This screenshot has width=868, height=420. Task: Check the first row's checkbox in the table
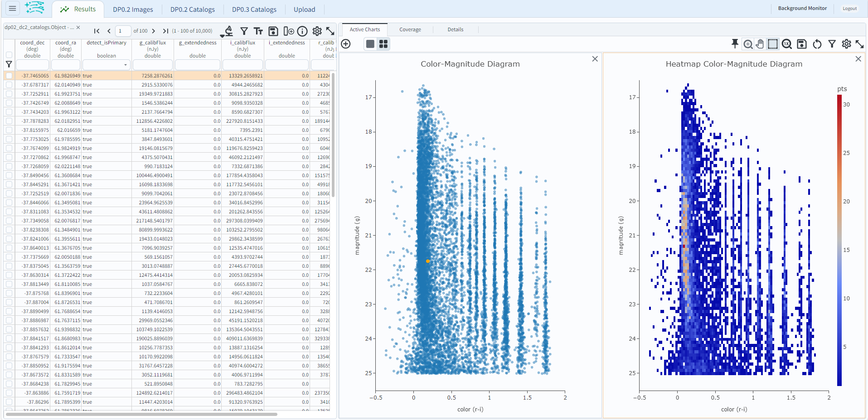pos(9,76)
